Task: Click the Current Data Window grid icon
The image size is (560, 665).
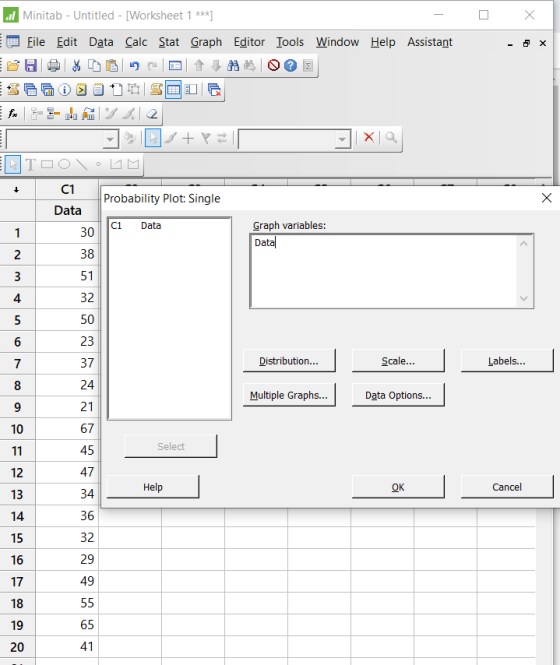Action: (x=173, y=89)
